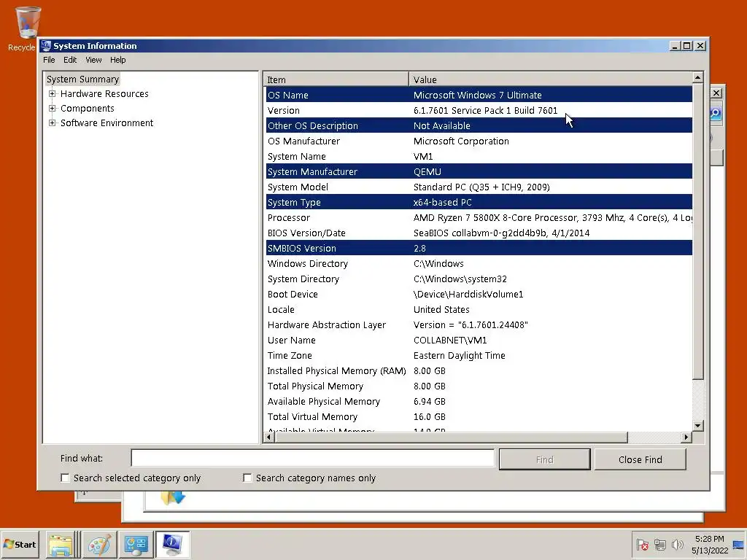
Task: Select the System Manufacturer row
Action: tap(479, 171)
